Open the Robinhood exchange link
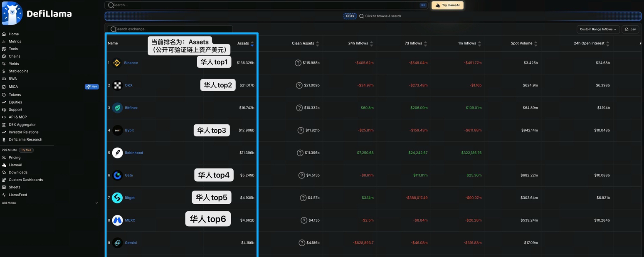The image size is (644, 257). pos(134,153)
